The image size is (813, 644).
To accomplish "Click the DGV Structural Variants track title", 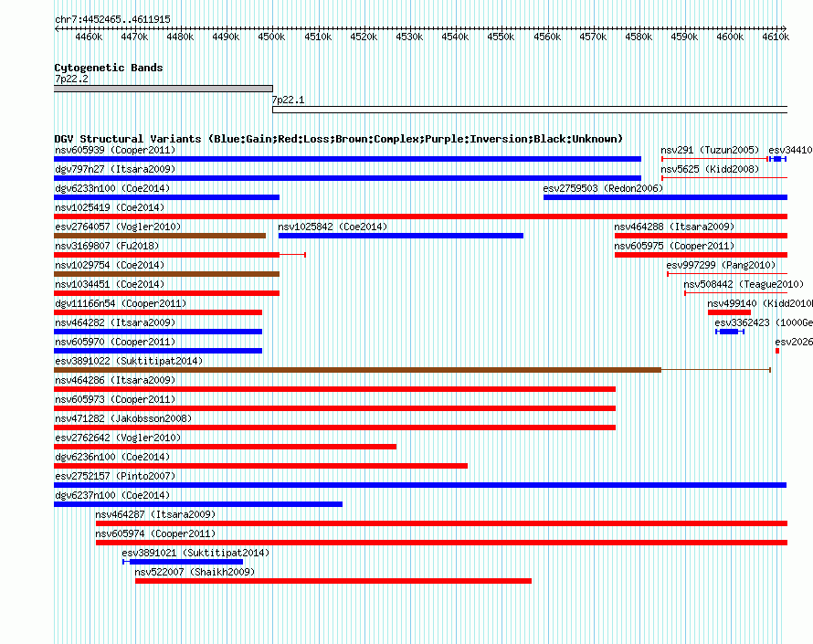I will click(x=338, y=139).
